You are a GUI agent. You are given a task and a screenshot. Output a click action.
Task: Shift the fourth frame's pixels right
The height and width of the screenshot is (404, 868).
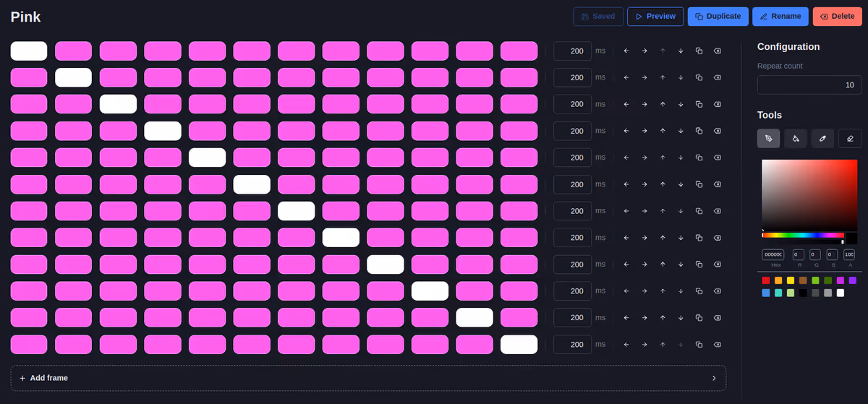click(x=644, y=131)
